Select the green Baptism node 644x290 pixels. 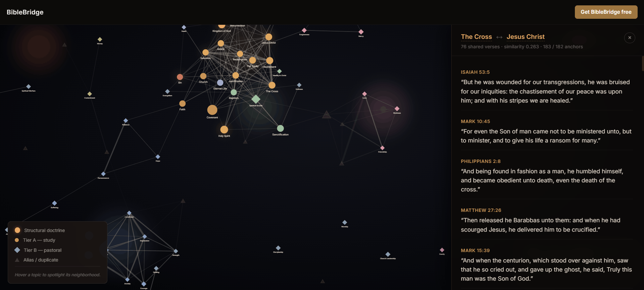tap(234, 92)
